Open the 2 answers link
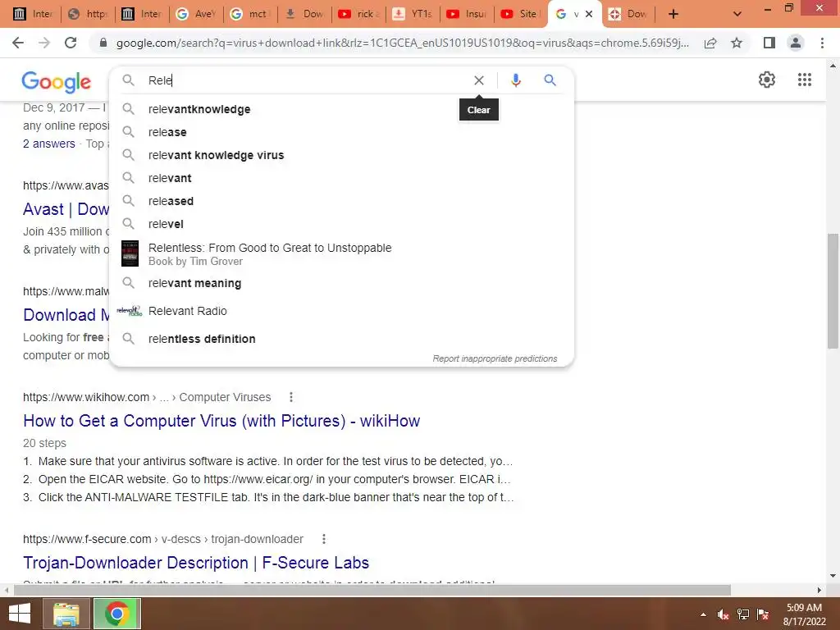 coord(48,144)
